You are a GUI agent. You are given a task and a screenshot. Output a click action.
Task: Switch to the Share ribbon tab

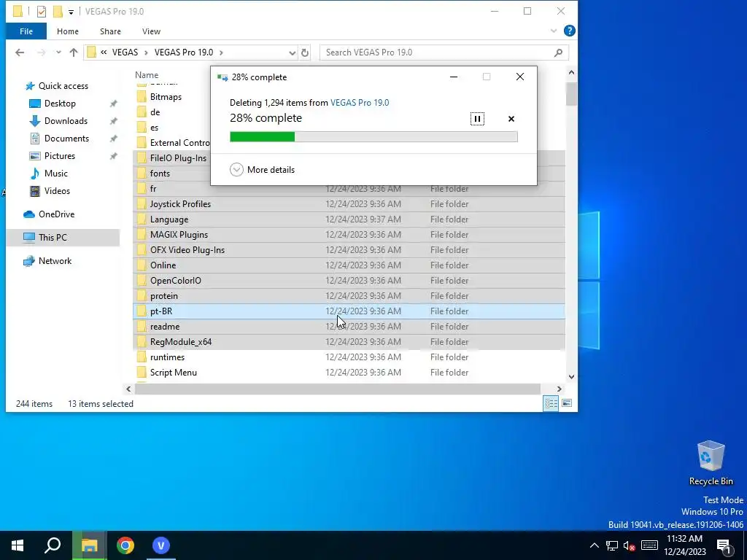[x=110, y=31]
